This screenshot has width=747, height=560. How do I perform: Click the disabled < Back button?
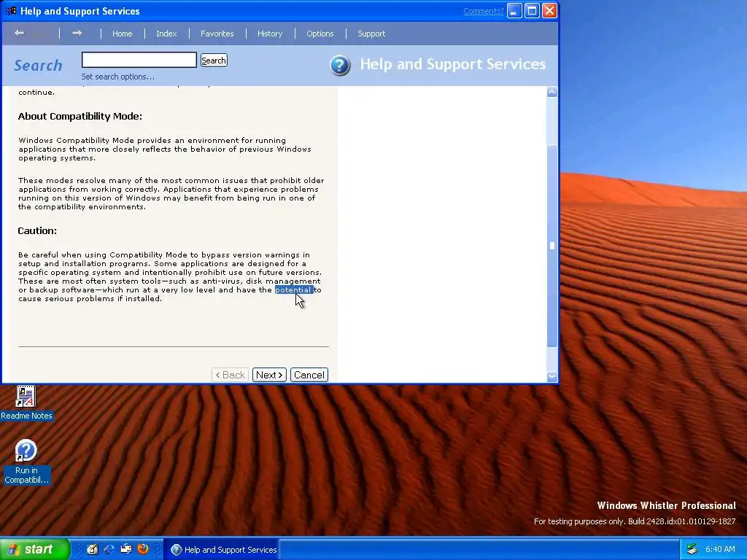pyautogui.click(x=231, y=375)
